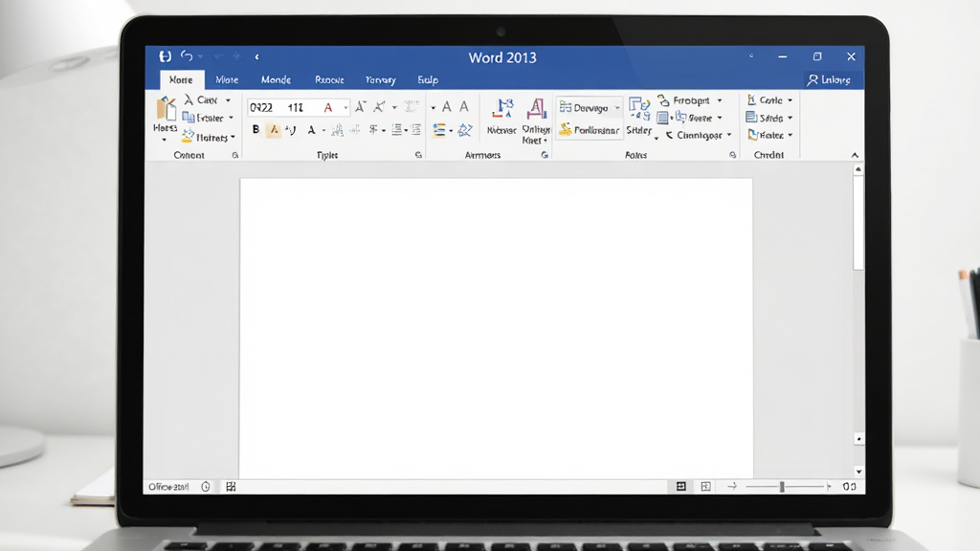Click the black A text icon in the formatting row
The image size is (980, 551).
[x=311, y=130]
